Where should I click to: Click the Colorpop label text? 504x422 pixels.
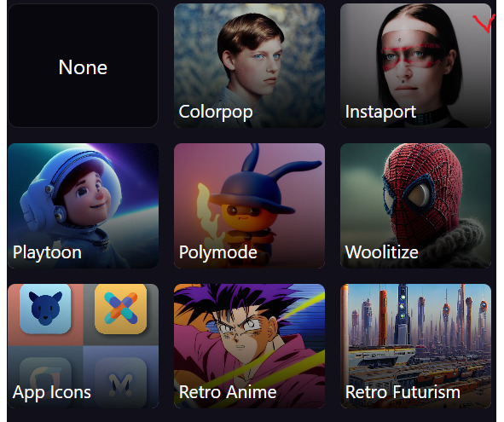pos(216,113)
